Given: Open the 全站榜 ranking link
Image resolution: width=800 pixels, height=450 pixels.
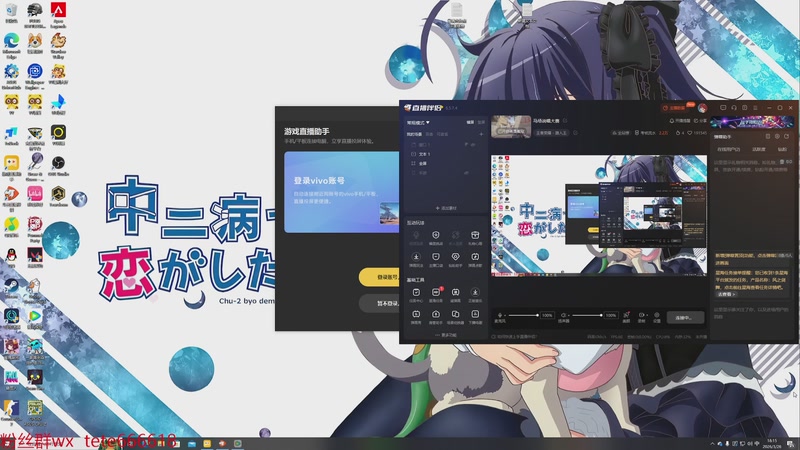Looking at the screenshot, I should pos(621,133).
